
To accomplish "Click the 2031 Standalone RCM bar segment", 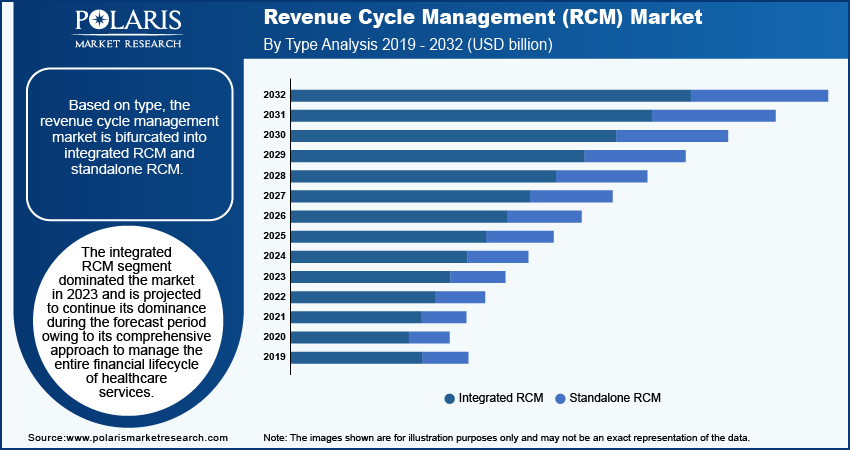I will 714,115.
